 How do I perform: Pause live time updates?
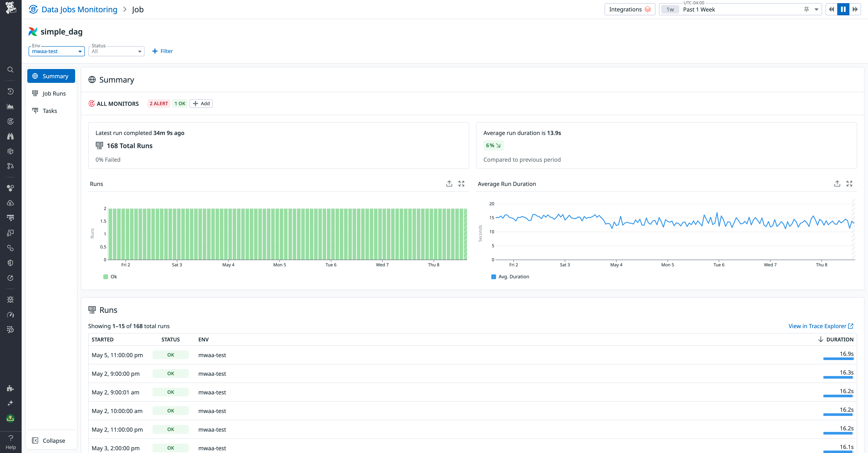(x=843, y=9)
